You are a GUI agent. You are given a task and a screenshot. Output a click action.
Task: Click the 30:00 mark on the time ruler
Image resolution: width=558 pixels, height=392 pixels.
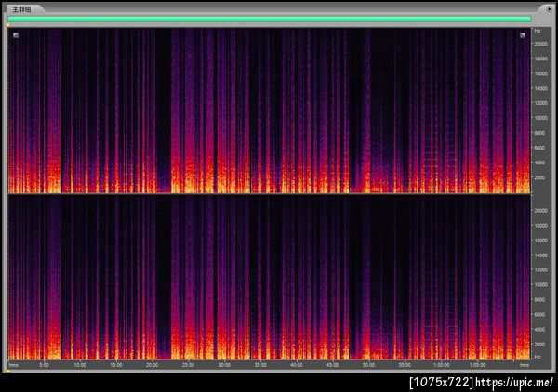pyautogui.click(x=224, y=365)
